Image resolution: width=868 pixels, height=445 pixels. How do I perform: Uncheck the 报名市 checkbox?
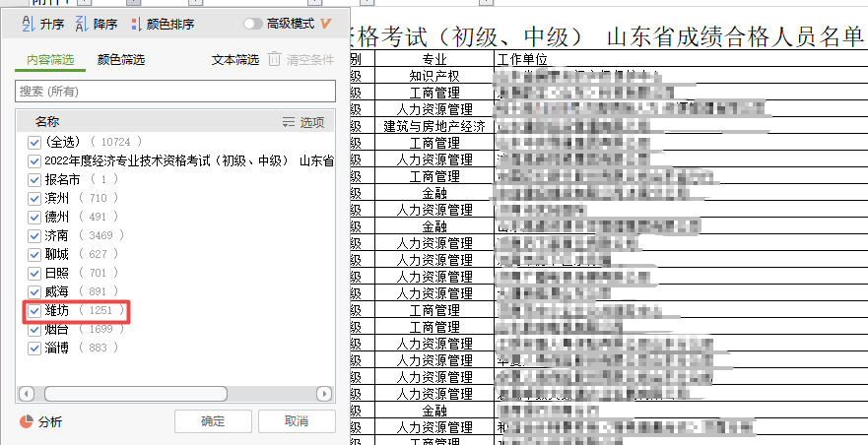(x=34, y=180)
